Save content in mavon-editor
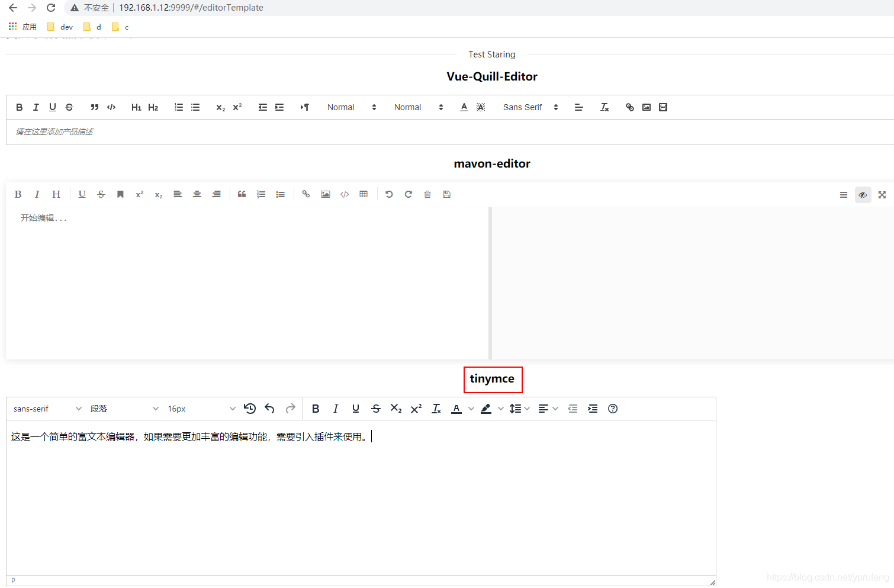894x588 pixels. coord(447,194)
